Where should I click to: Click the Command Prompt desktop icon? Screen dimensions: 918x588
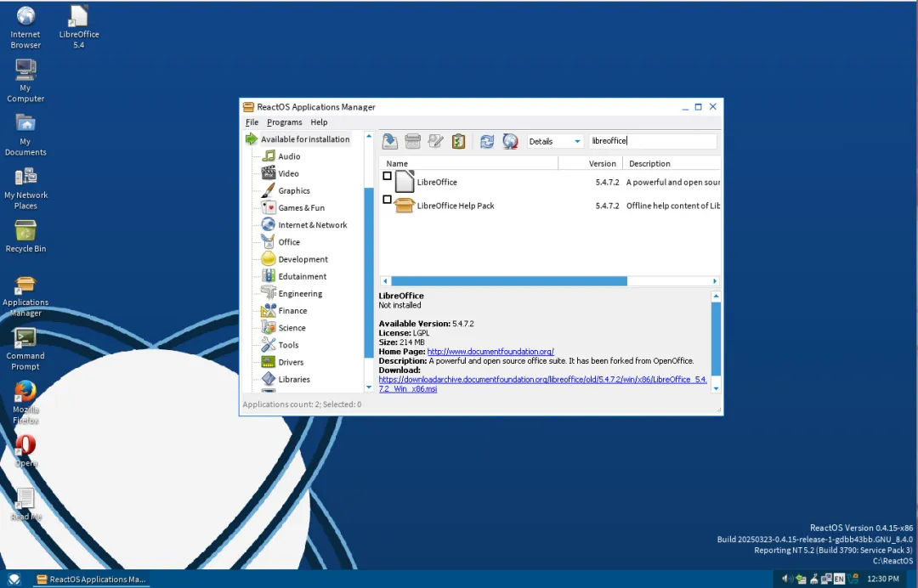pos(25,350)
